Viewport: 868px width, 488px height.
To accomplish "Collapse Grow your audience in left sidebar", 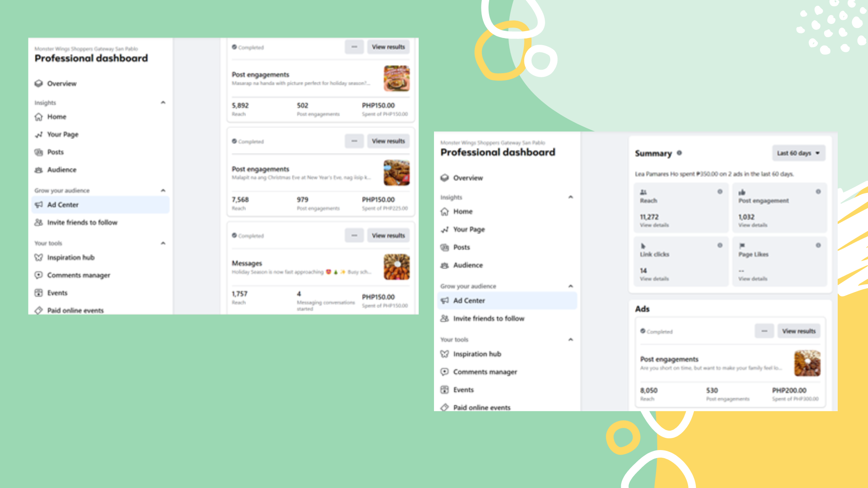I will 163,190.
